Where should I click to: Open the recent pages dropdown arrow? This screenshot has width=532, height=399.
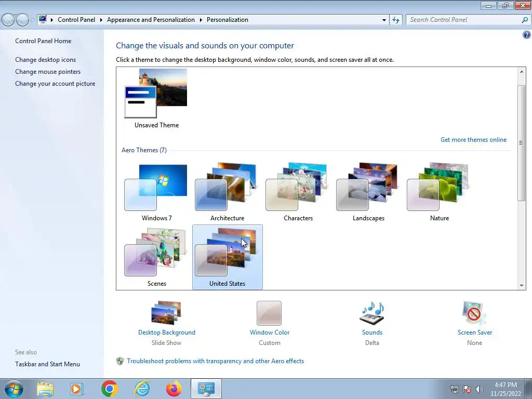pyautogui.click(x=33, y=20)
